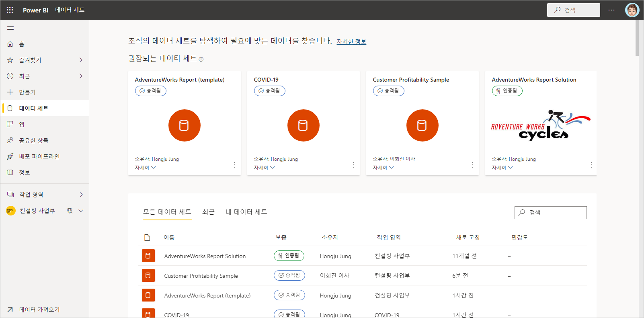The width and height of the screenshot is (644, 318).
Task: Expand the Recent (최근) chevron
Action: coord(81,76)
